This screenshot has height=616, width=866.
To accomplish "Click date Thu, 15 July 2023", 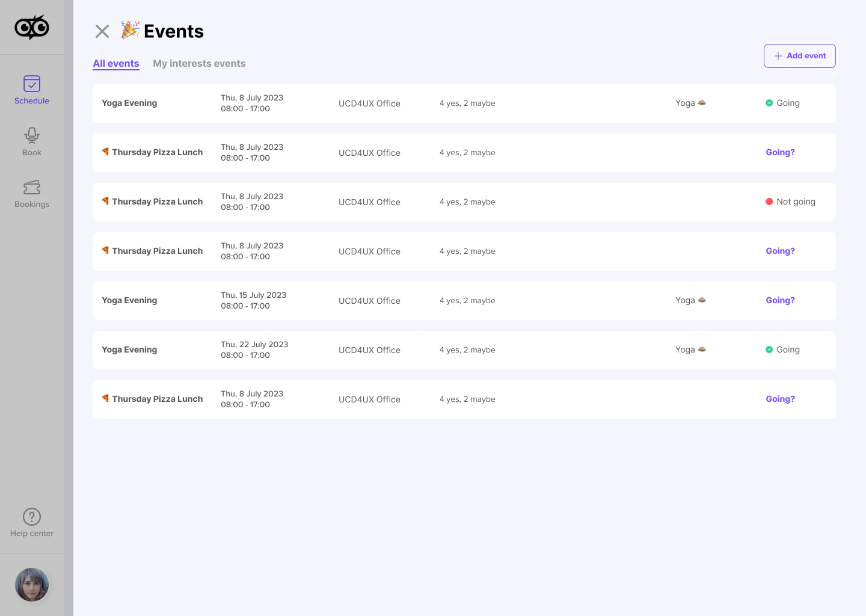I will [x=253, y=295].
